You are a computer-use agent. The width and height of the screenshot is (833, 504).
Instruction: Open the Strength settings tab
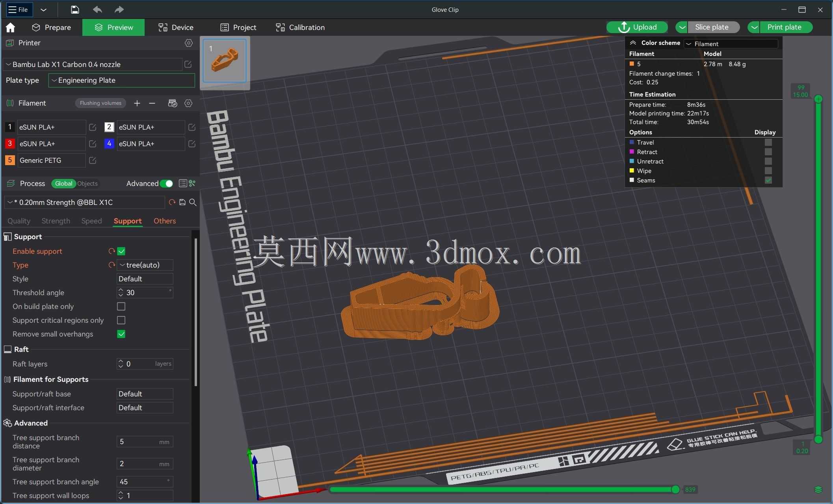point(56,221)
